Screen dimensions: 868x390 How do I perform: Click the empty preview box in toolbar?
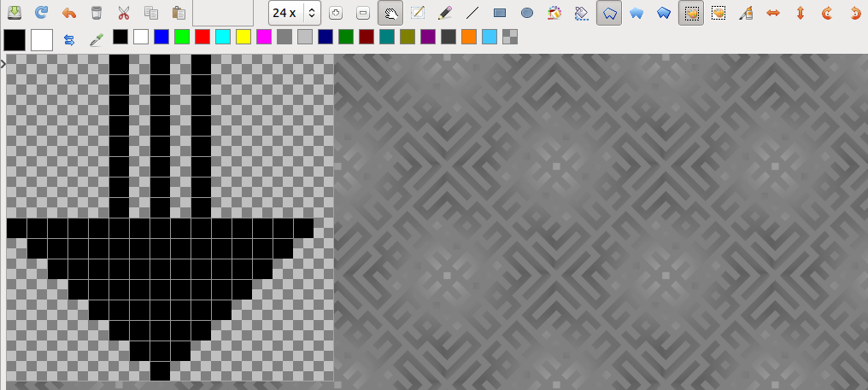(223, 13)
